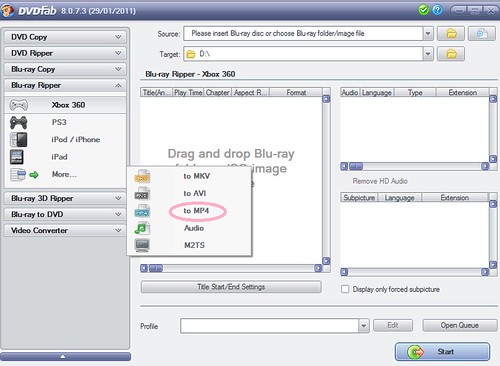
Task: Select the iPad device icon
Action: coord(17,157)
